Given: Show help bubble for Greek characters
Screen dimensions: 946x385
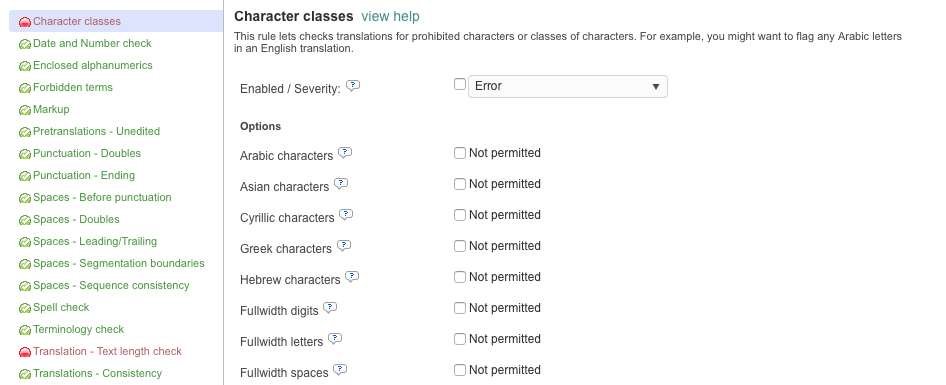Looking at the screenshot, I should point(344,246).
